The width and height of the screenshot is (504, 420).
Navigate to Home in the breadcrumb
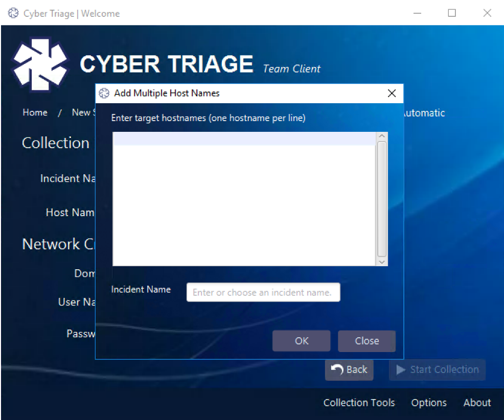click(x=35, y=112)
